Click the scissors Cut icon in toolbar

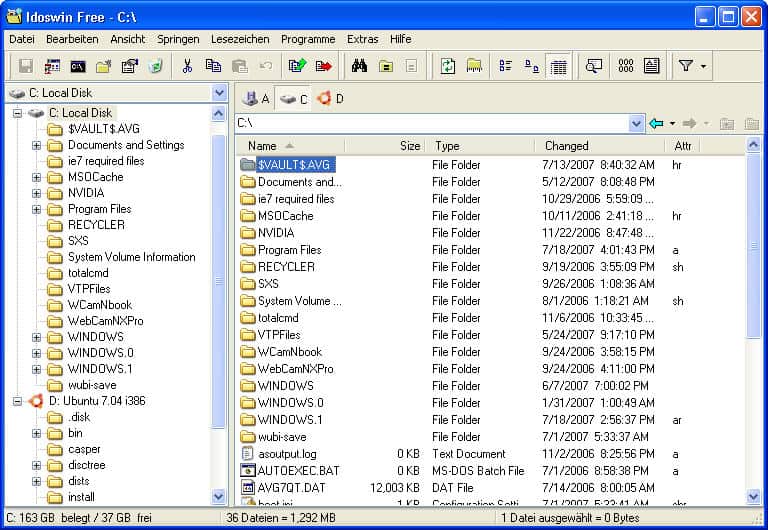(187, 66)
